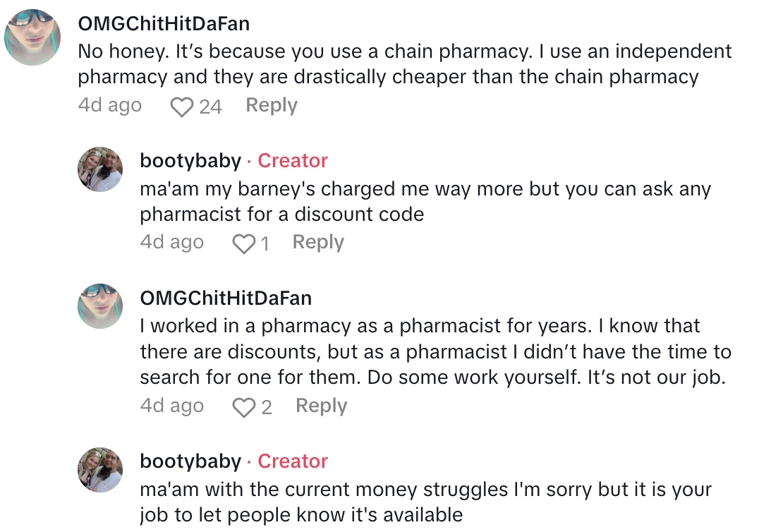The image size is (759, 532).
Task: Like the top comment with 24 likes
Action: (182, 107)
